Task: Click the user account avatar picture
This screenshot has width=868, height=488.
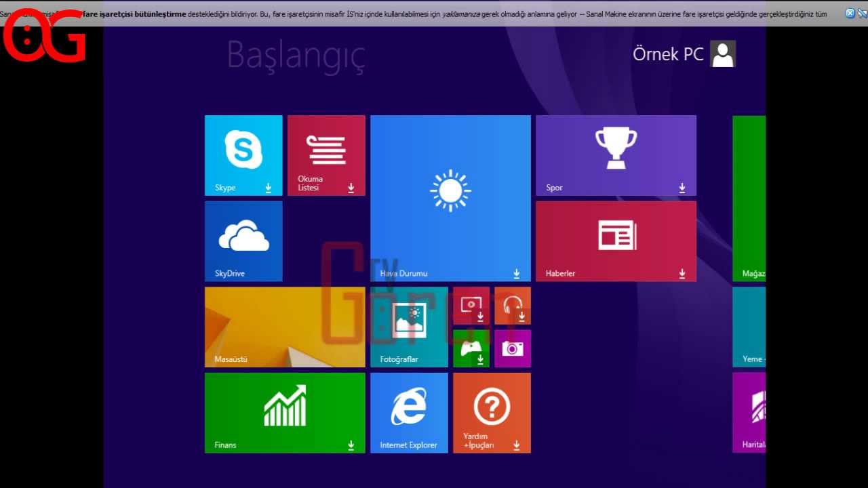Action: click(x=723, y=54)
